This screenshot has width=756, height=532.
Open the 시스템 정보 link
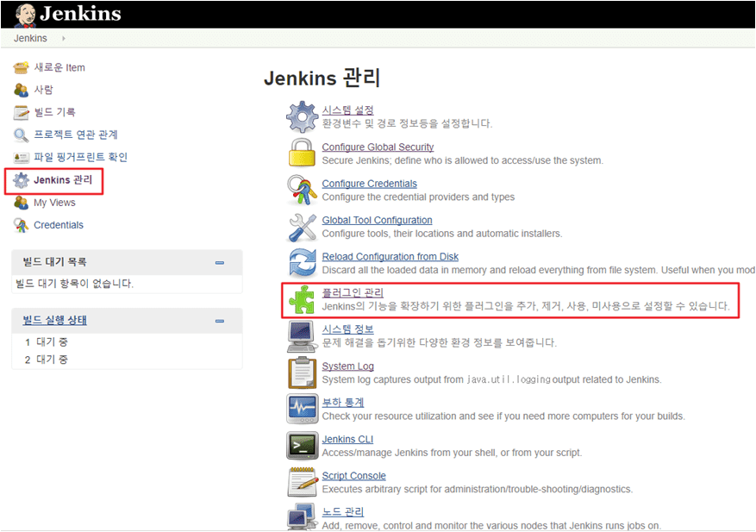pyautogui.click(x=347, y=329)
